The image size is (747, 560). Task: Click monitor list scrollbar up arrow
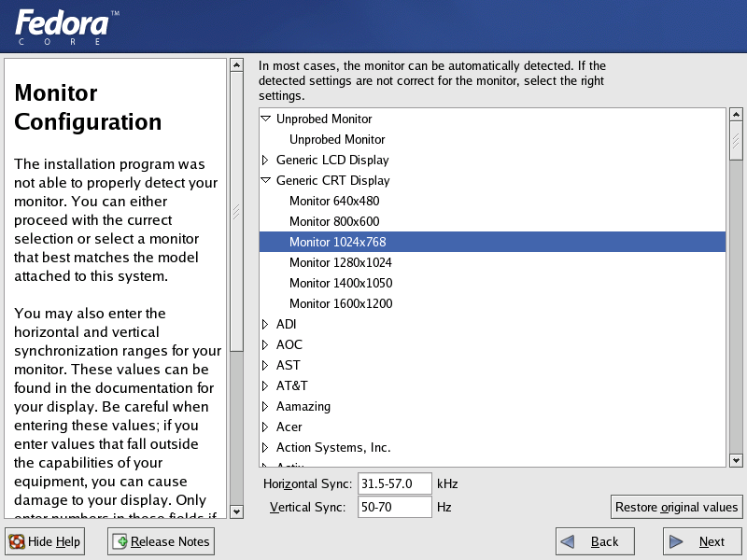pyautogui.click(x=736, y=114)
